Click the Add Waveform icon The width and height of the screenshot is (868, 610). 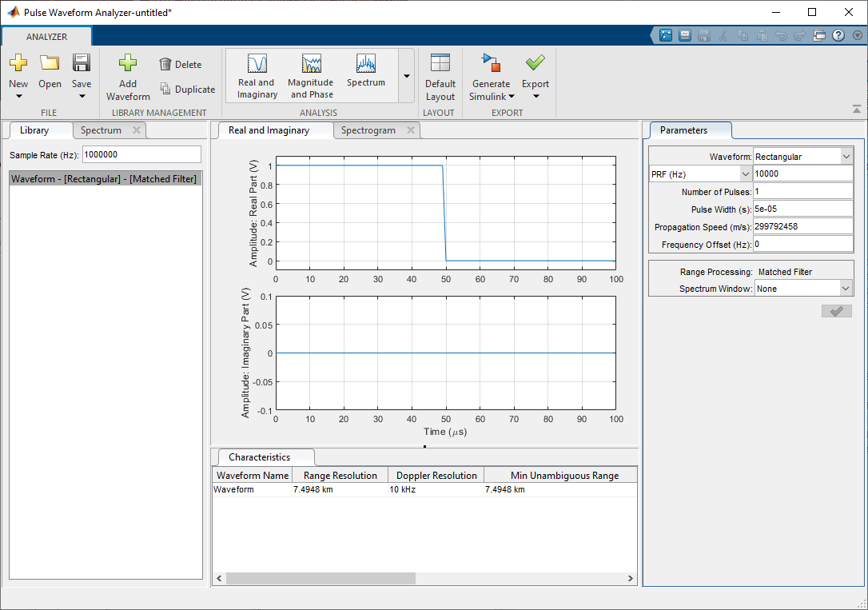128,64
